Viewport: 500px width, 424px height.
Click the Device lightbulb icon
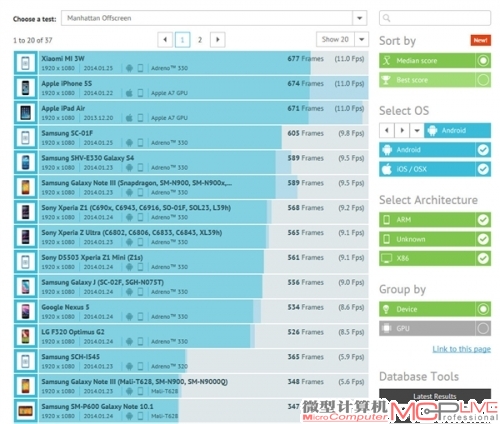point(386,309)
